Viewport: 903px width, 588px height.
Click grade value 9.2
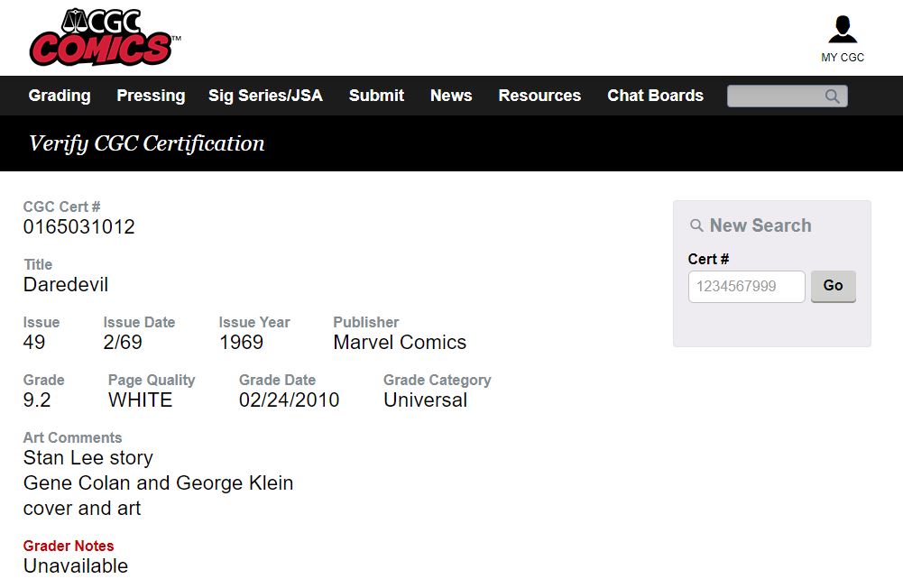point(37,400)
